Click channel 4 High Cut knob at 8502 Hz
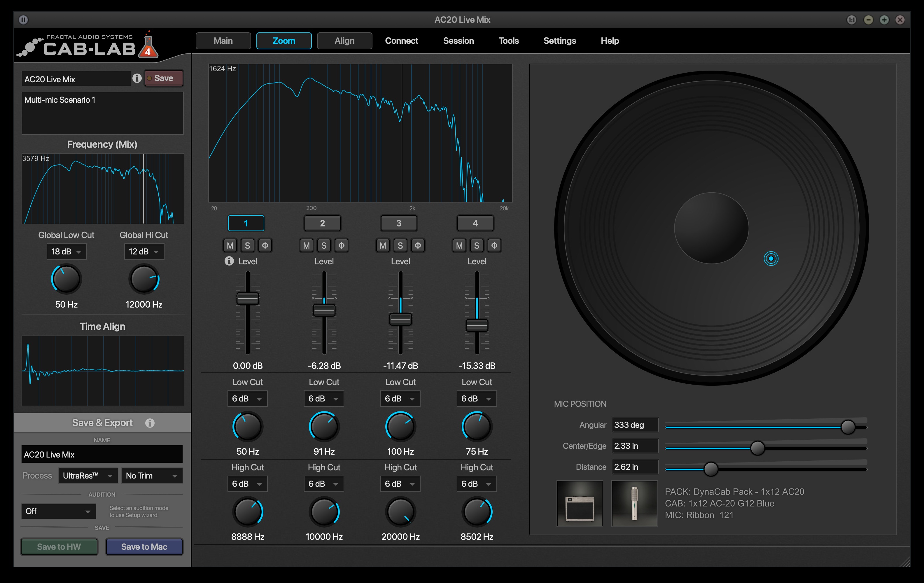The height and width of the screenshot is (583, 924). coord(477,512)
